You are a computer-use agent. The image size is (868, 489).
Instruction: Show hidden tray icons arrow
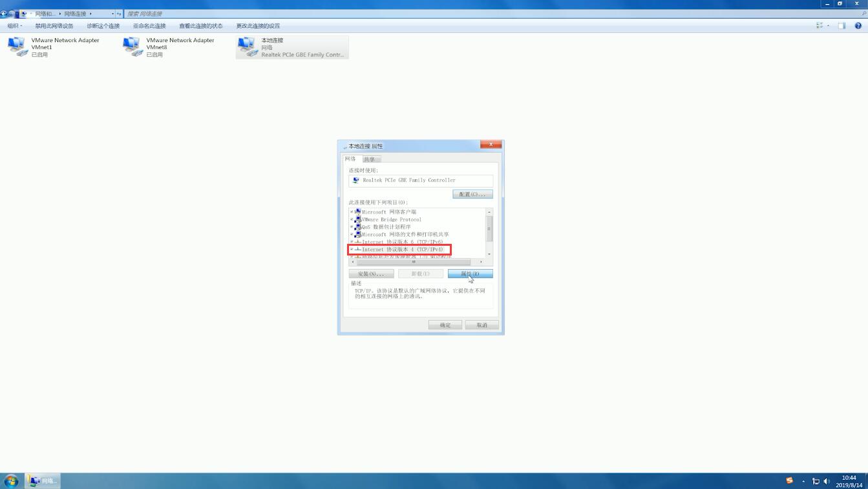tap(803, 481)
